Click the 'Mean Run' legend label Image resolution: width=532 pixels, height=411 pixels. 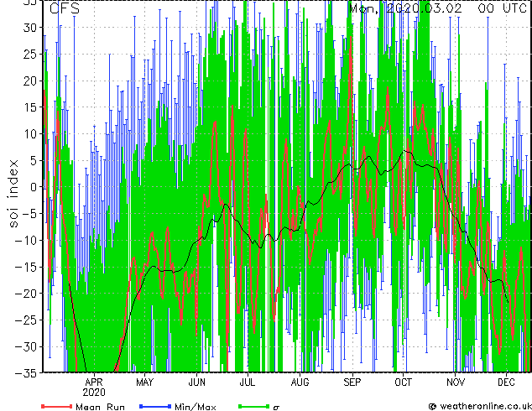point(100,407)
